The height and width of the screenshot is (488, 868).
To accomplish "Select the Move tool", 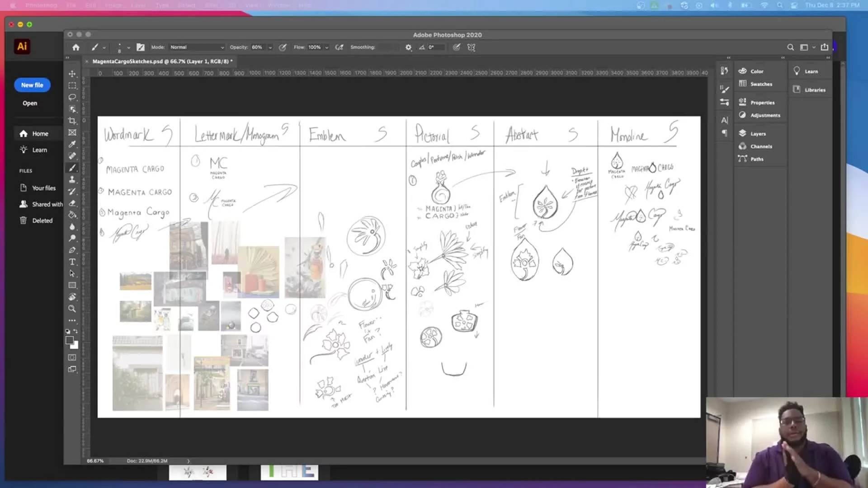I will [x=72, y=74].
